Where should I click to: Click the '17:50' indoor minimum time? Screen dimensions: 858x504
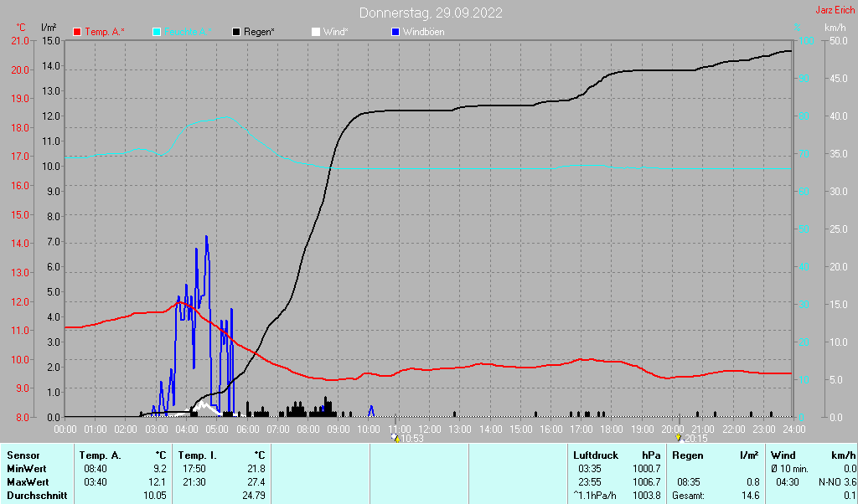pos(194,469)
